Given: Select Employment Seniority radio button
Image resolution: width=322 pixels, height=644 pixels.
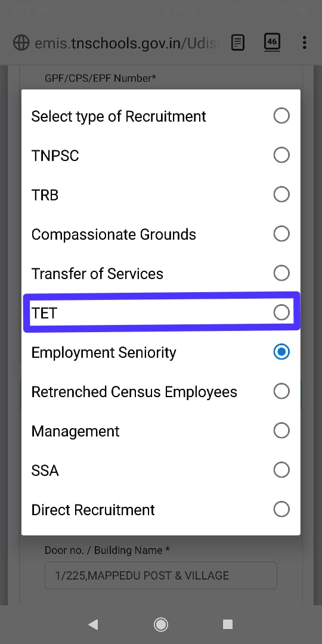Looking at the screenshot, I should pos(281,352).
